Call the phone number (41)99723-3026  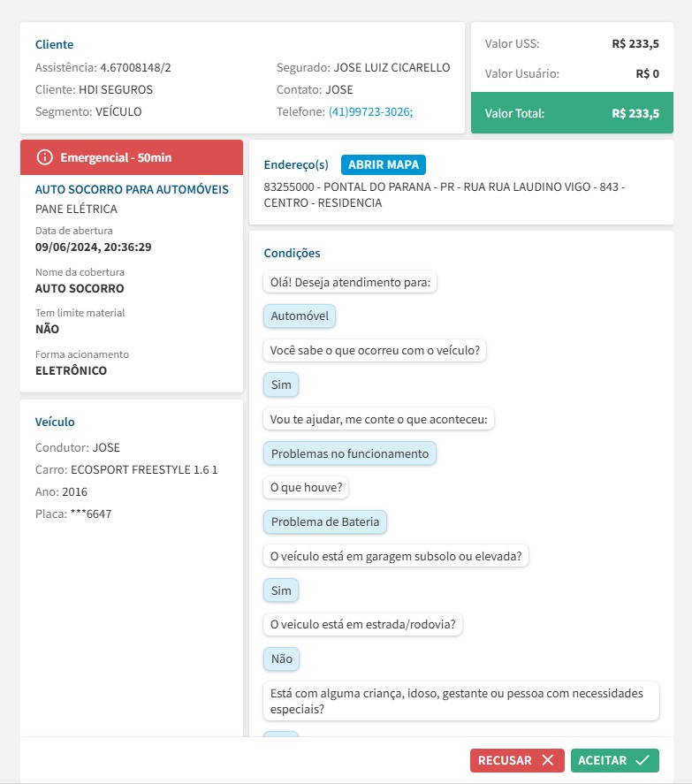point(370,112)
